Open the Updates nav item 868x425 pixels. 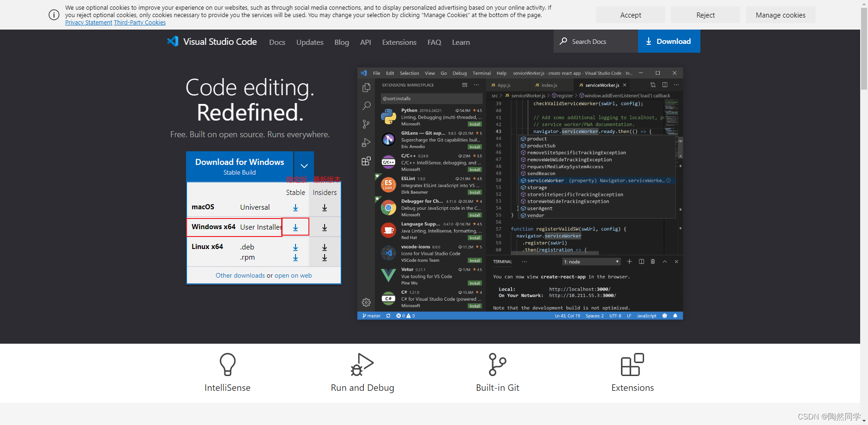pos(310,42)
